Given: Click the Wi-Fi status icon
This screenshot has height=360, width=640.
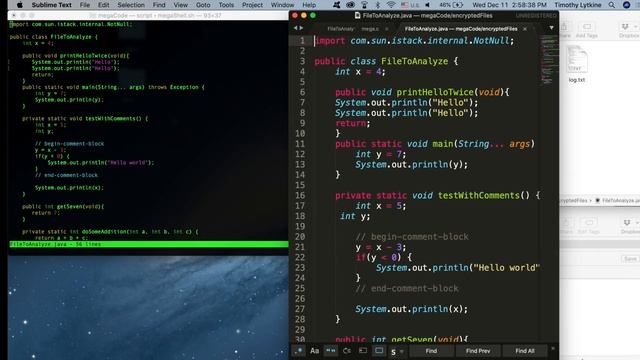Looking at the screenshot, I should (391, 5).
